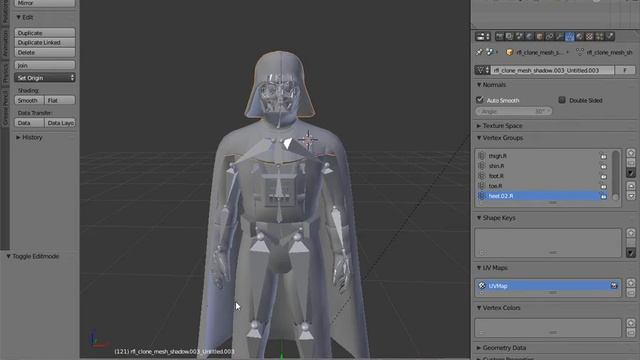The width and height of the screenshot is (640, 360).
Task: Add a new vertex color layer
Action: (x=631, y=323)
